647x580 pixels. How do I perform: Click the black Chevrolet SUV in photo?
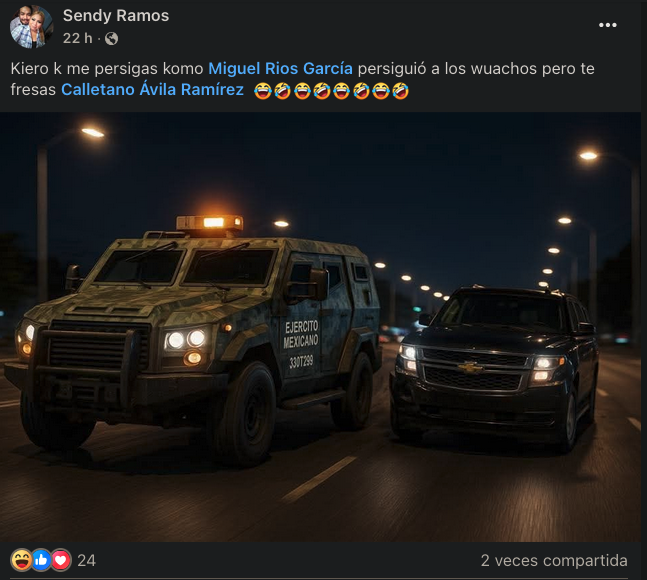click(x=494, y=367)
